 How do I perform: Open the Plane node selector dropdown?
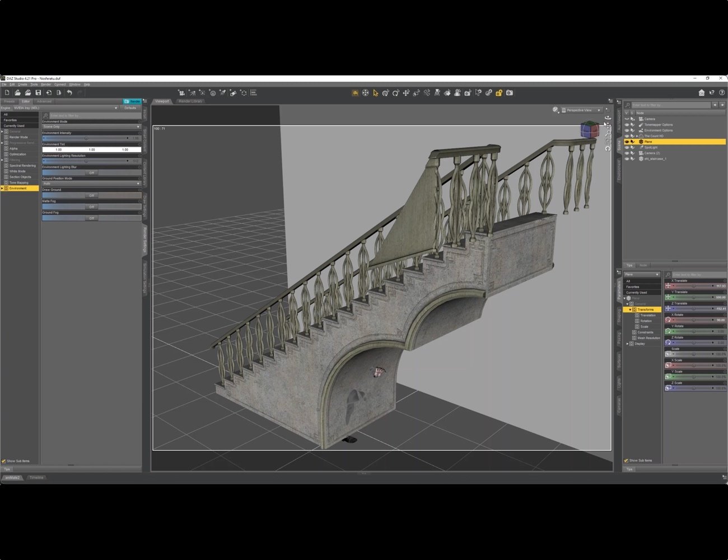tap(642, 274)
